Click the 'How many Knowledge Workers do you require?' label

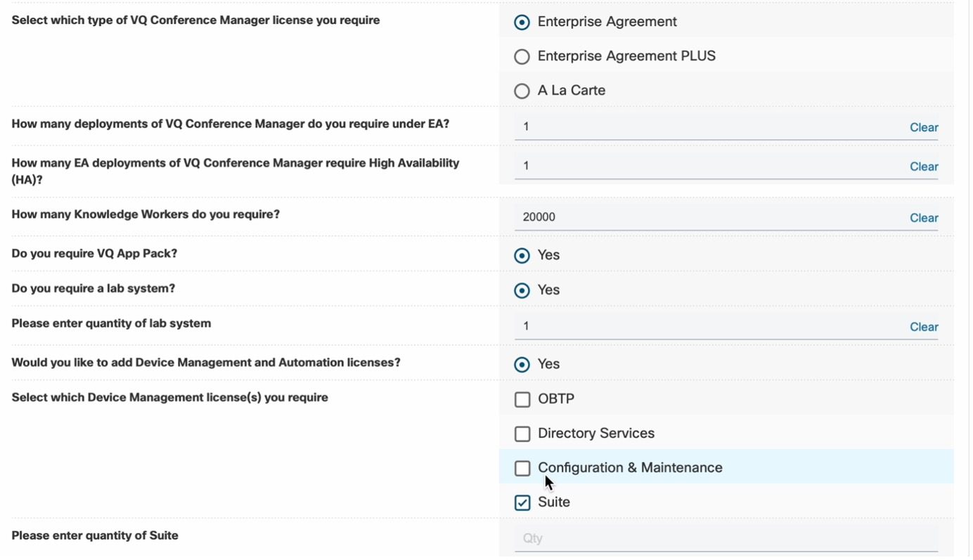[x=146, y=215]
